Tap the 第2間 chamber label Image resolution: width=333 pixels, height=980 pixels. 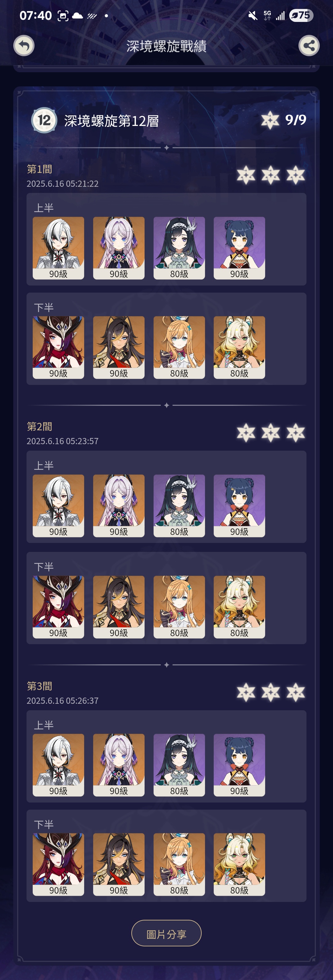click(39, 427)
